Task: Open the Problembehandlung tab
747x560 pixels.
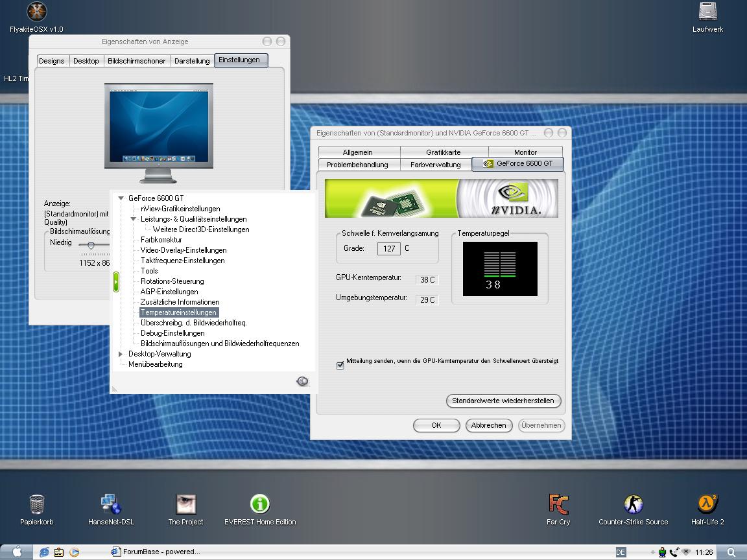Action: click(x=358, y=165)
